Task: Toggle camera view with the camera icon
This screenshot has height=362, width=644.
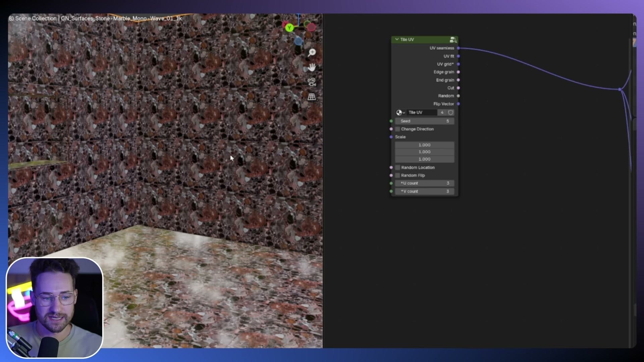Action: (x=312, y=82)
